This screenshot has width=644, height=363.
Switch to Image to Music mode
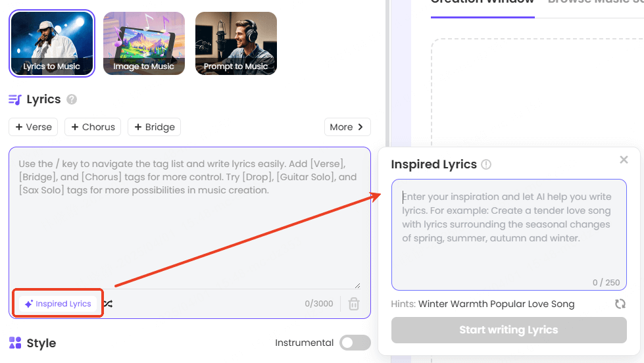pyautogui.click(x=144, y=43)
